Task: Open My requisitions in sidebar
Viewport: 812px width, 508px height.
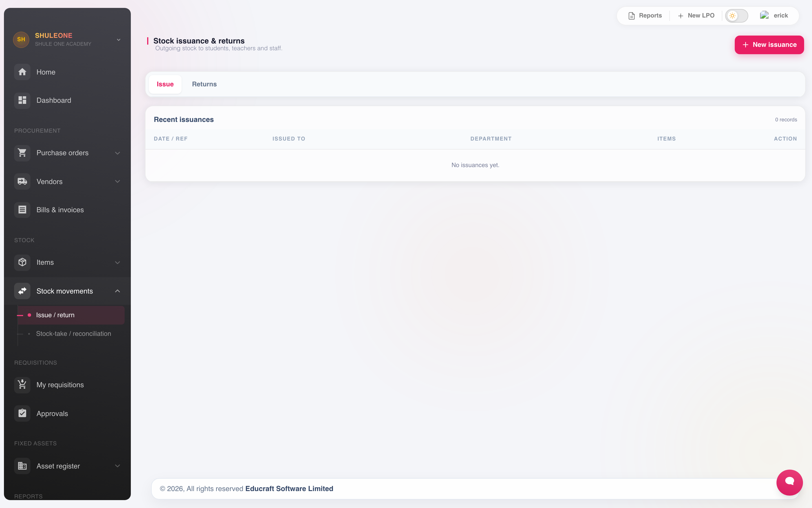Action: pyautogui.click(x=67, y=385)
